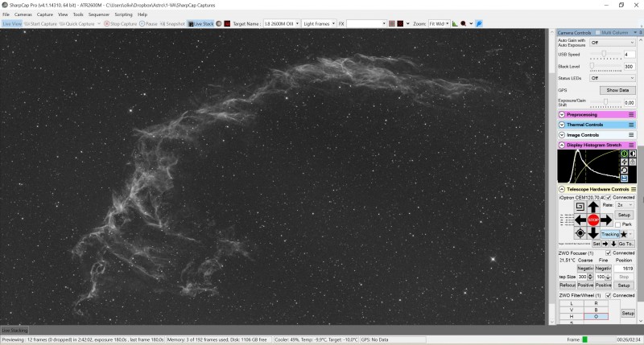Open the File menu
Image resolution: width=644 pixels, height=345 pixels.
6,14
